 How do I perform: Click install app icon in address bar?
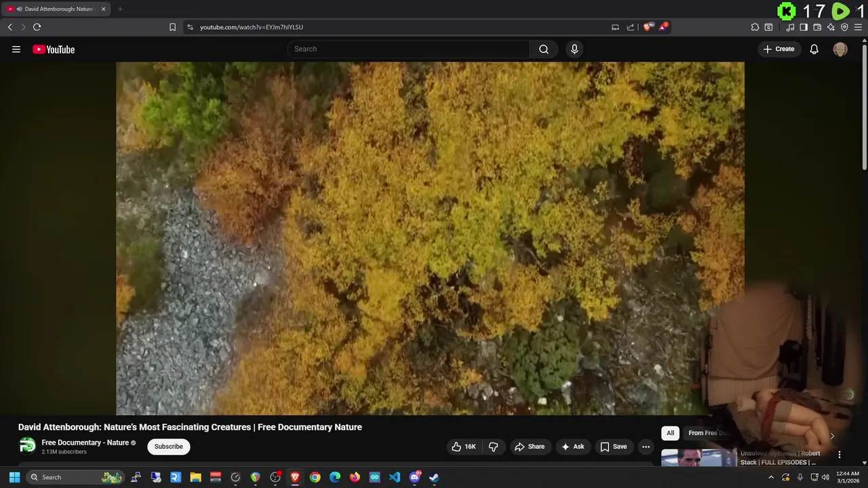click(x=615, y=27)
